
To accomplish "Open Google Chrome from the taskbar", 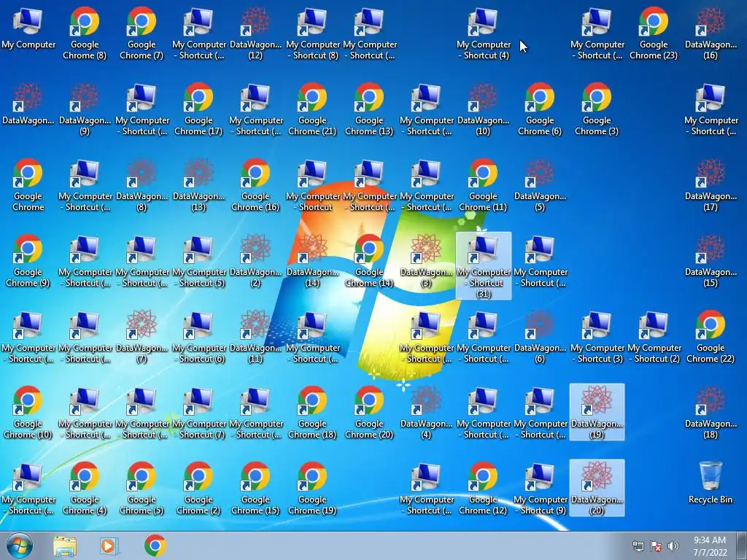I will (x=155, y=545).
